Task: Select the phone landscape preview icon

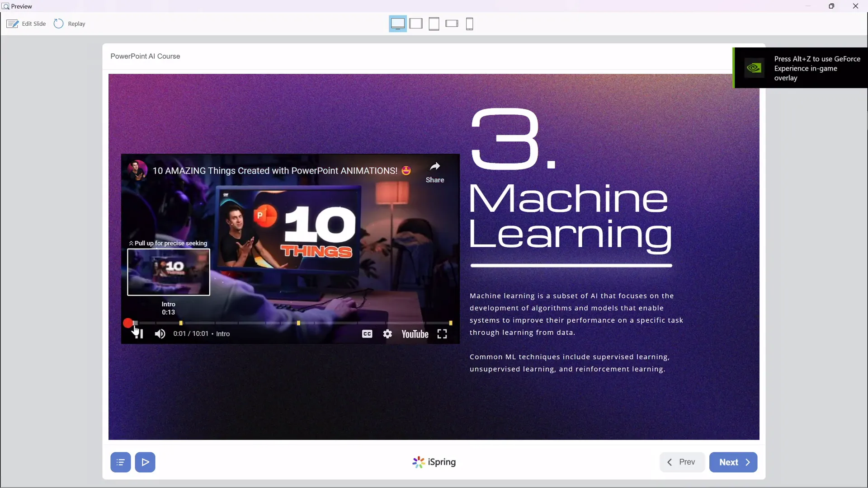Action: [452, 23]
